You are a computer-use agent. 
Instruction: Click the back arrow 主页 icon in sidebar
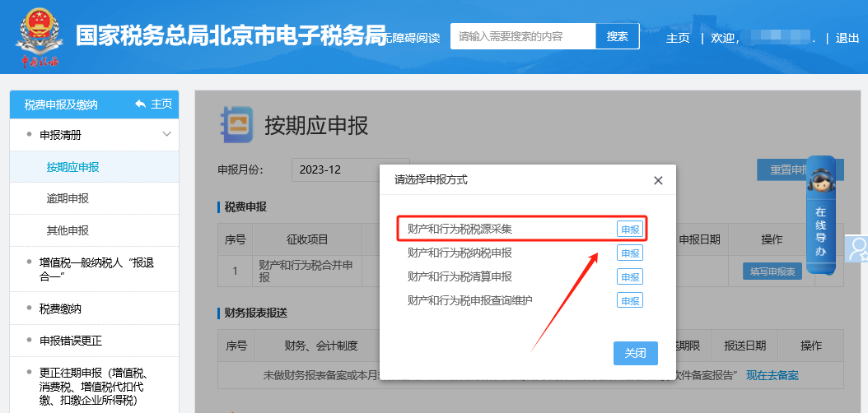click(142, 104)
